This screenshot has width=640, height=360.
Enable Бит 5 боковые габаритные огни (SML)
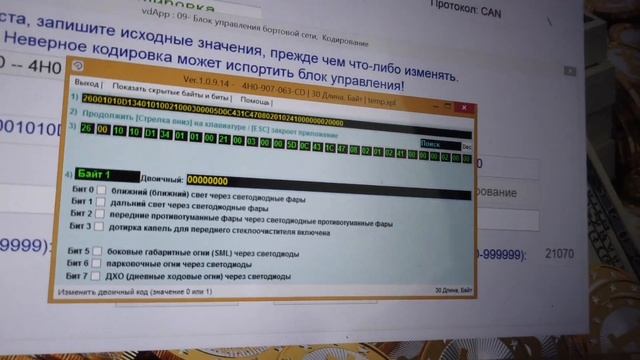click(97, 251)
